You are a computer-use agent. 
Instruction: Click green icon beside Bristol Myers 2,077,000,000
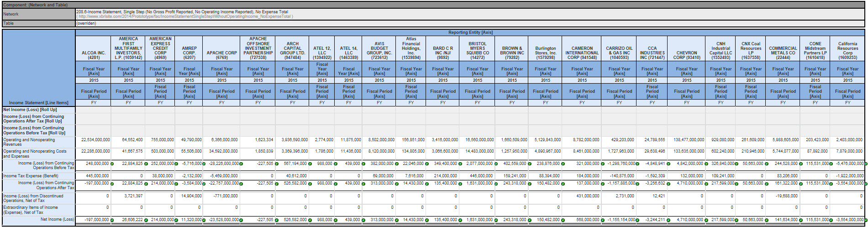click(496, 164)
